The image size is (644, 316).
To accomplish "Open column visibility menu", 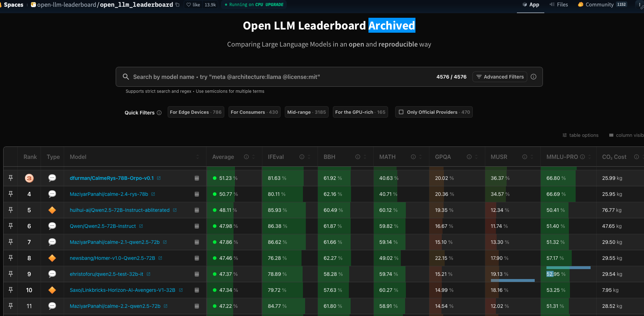I will [x=627, y=135].
